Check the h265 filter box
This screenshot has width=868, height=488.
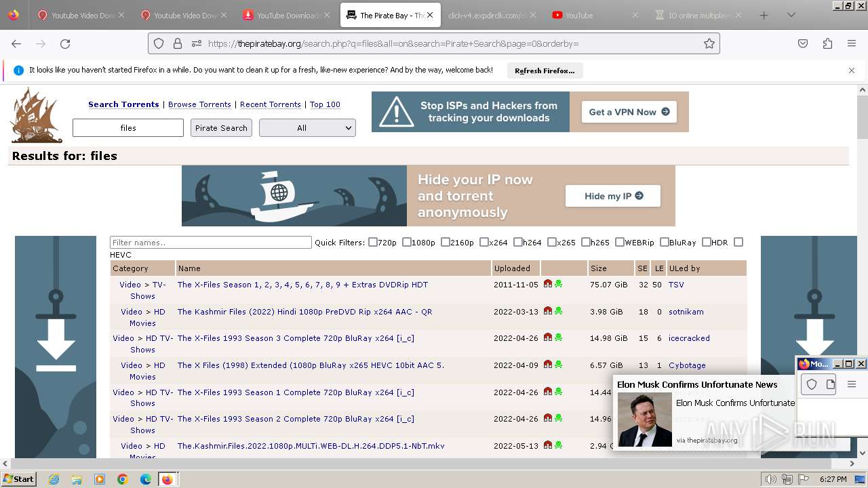[x=586, y=242]
